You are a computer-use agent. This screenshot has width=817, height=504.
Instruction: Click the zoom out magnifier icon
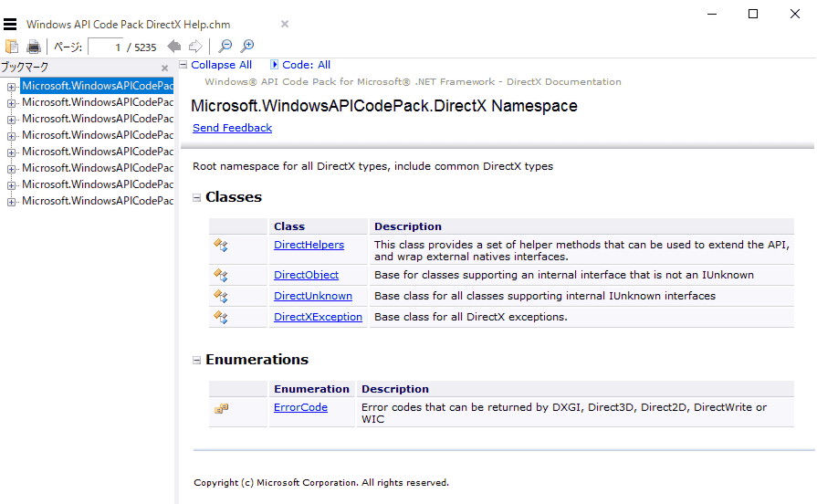pyautogui.click(x=225, y=47)
